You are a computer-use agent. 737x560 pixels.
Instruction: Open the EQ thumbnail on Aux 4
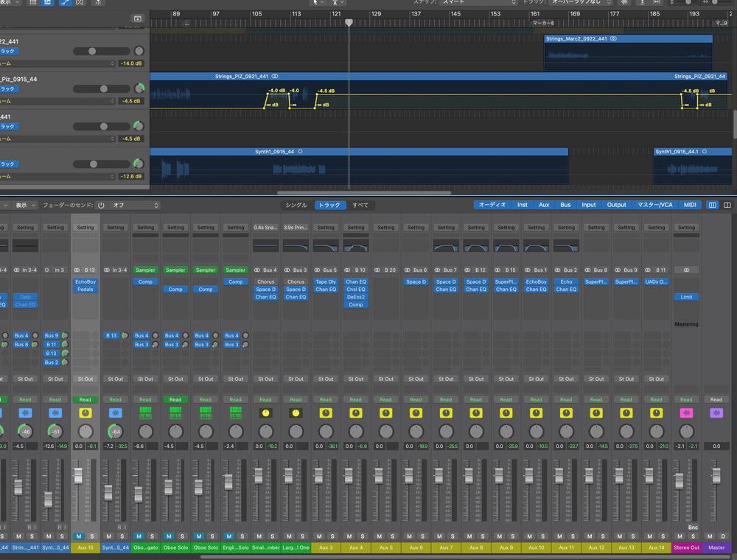356,245
